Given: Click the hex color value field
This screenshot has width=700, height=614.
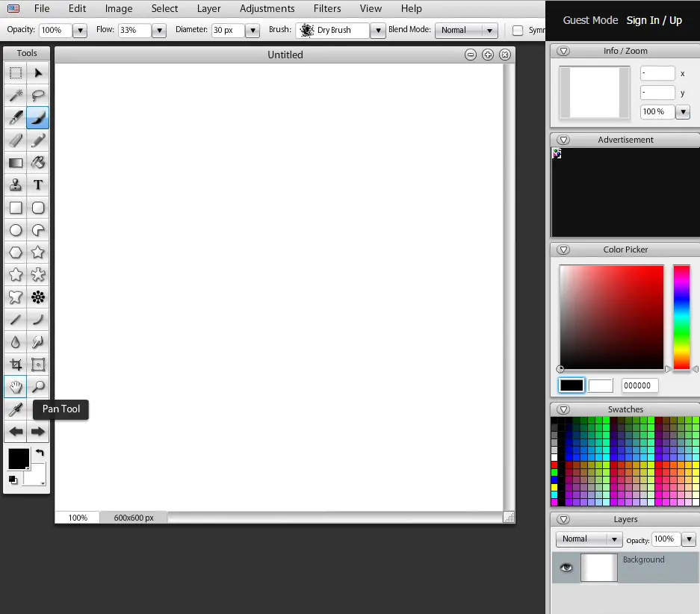Looking at the screenshot, I should pos(639,385).
